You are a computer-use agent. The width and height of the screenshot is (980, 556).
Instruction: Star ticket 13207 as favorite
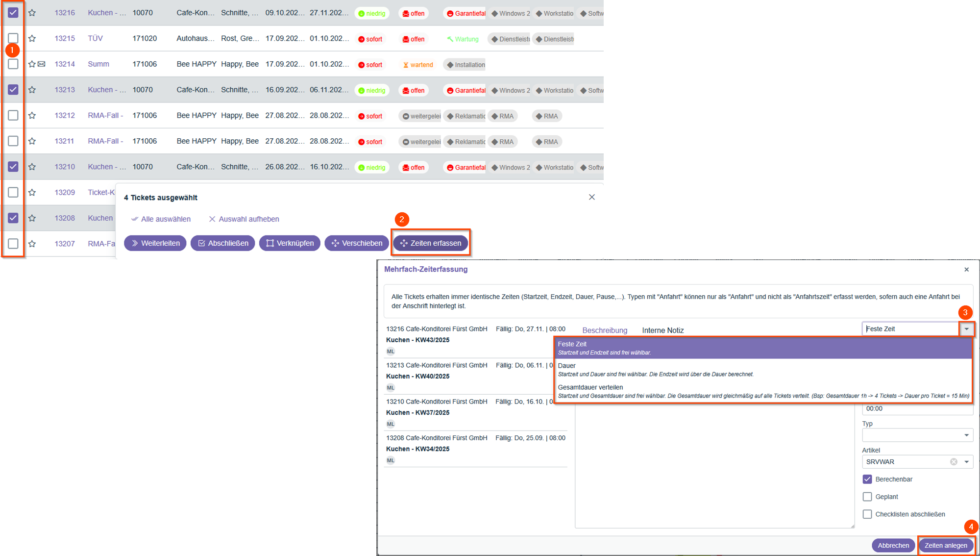point(32,244)
